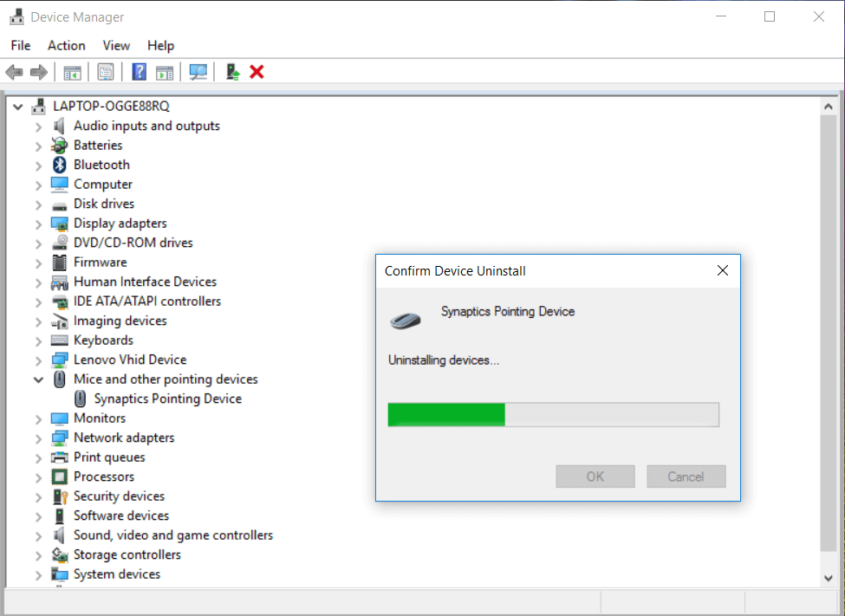Close the Confirm Device Uninstall dialog
The width and height of the screenshot is (845, 616).
pyautogui.click(x=723, y=271)
